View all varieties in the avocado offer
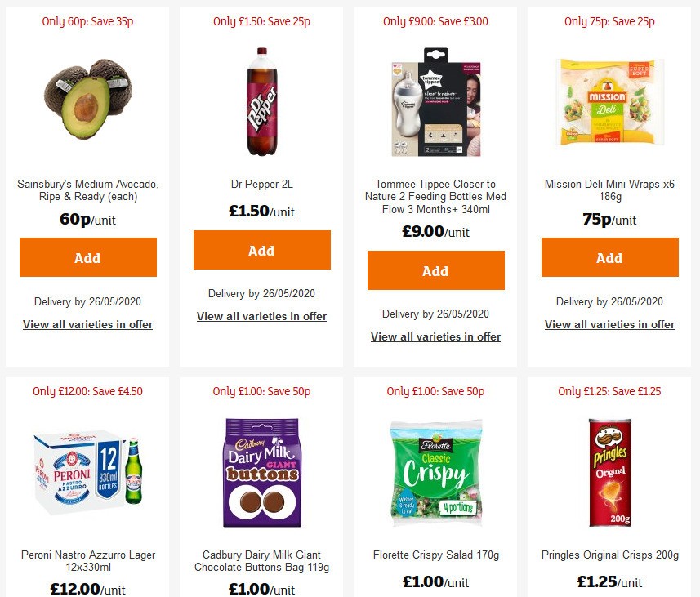Screen dimensions: 700x597 click(87, 324)
